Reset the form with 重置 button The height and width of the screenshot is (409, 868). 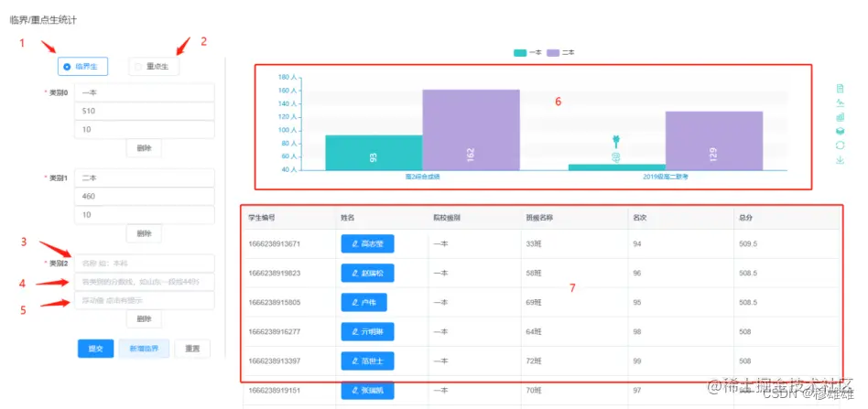click(x=192, y=349)
